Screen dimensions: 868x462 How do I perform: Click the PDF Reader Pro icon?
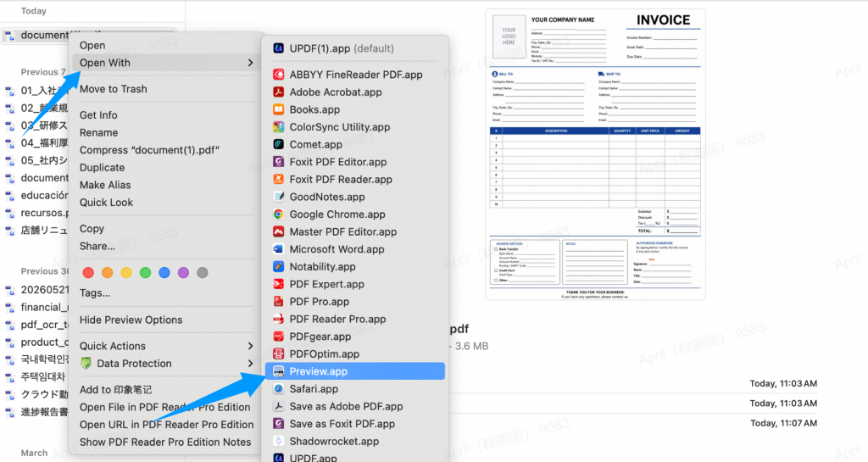click(278, 320)
